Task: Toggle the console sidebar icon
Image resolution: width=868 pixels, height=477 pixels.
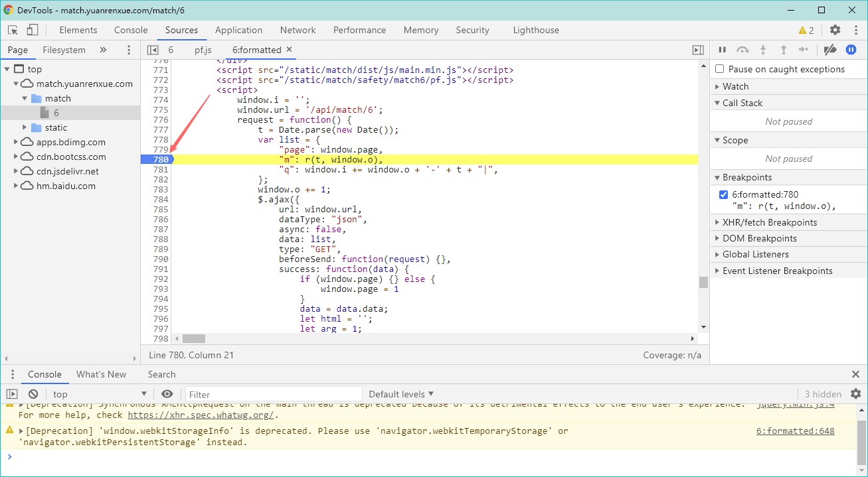Action: point(12,394)
